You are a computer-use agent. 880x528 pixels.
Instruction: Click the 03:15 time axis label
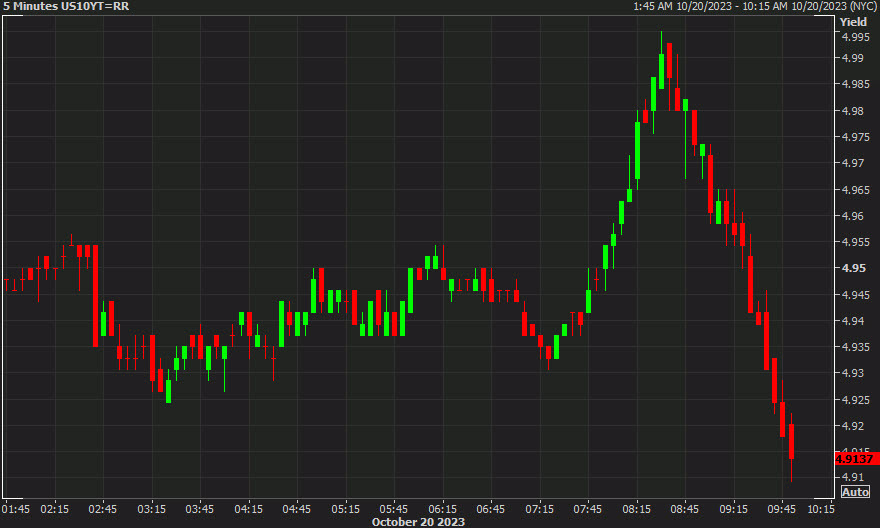[x=152, y=509]
